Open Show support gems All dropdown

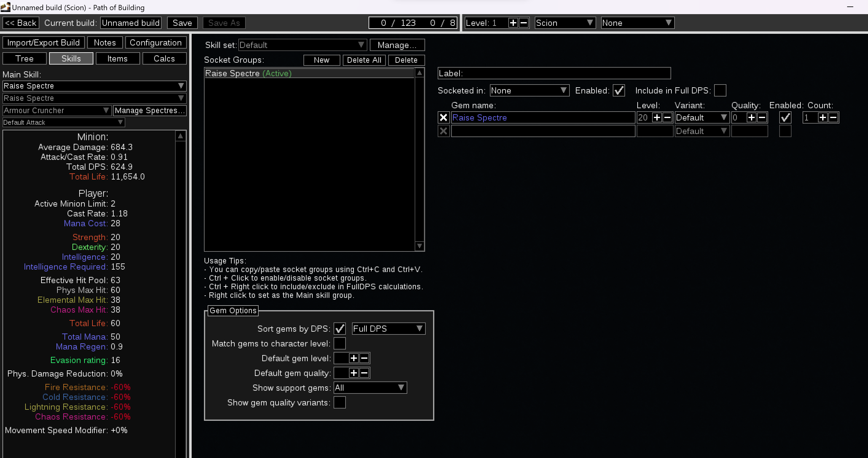[x=369, y=388]
